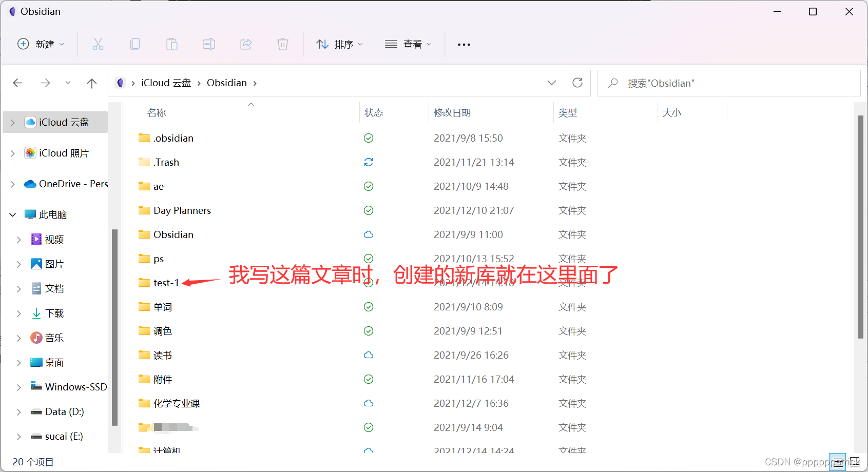Viewport: 868px width, 472px height.
Task: Select the 调色 folder
Action: (163, 331)
